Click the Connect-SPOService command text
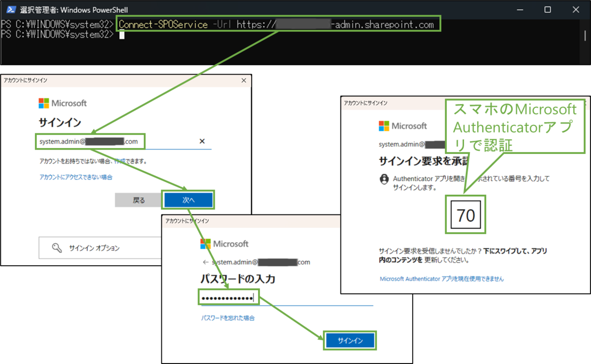 [163, 25]
